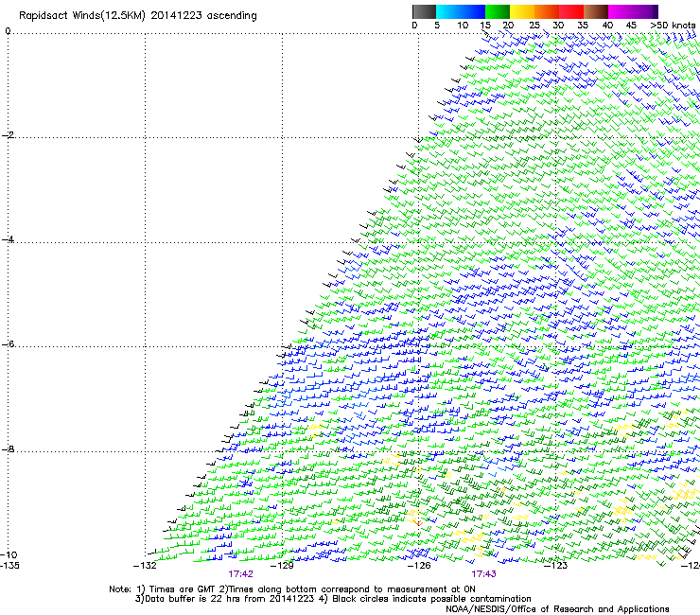Click the green 15-20 knots swatch
700x615 pixels.
pos(498,11)
